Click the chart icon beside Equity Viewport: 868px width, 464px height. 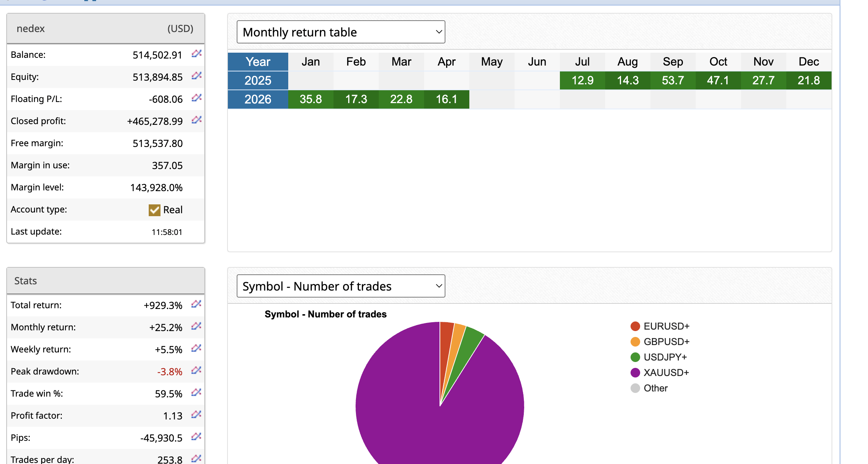tap(197, 76)
